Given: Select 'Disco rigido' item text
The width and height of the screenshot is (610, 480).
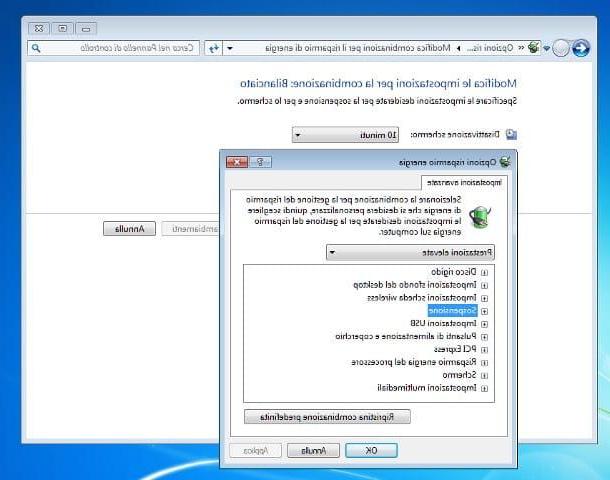Looking at the screenshot, I should click(454, 272).
